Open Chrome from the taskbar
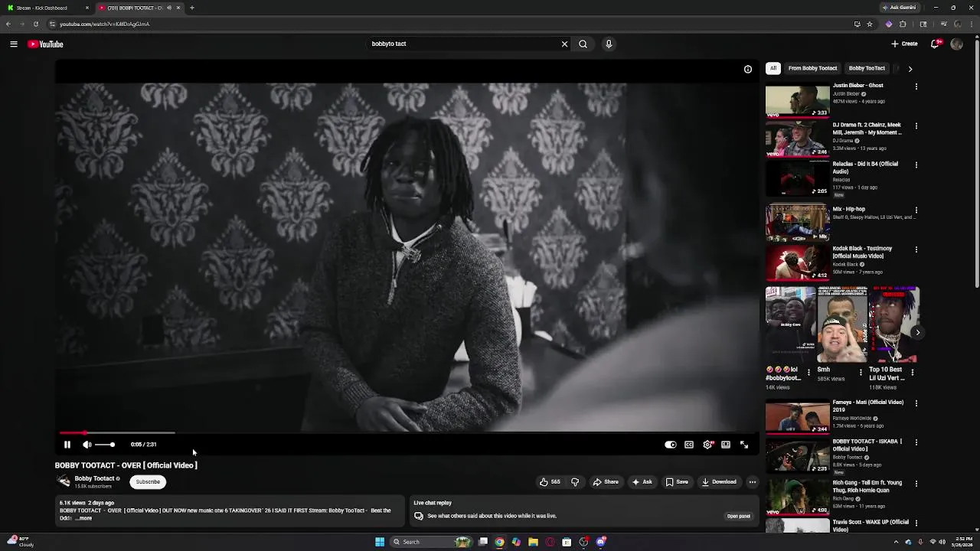 coord(499,542)
